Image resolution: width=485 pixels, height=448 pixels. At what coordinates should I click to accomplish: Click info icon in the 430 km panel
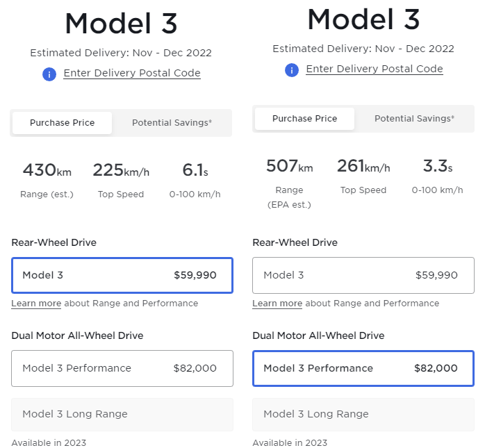(49, 74)
